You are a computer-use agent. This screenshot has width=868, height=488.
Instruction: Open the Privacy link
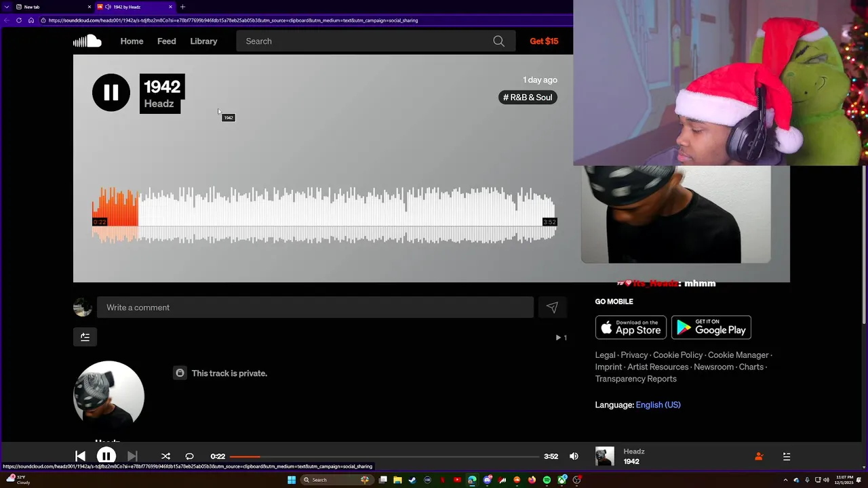635,355
